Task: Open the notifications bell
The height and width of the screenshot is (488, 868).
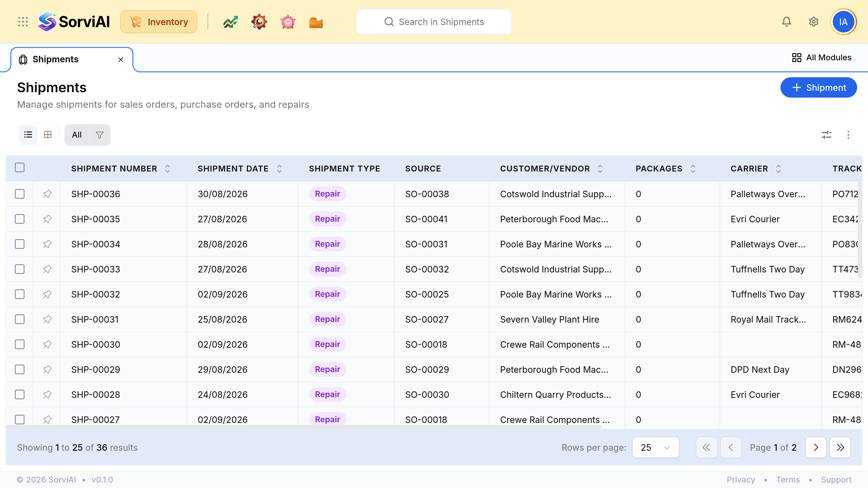Action: point(786,22)
